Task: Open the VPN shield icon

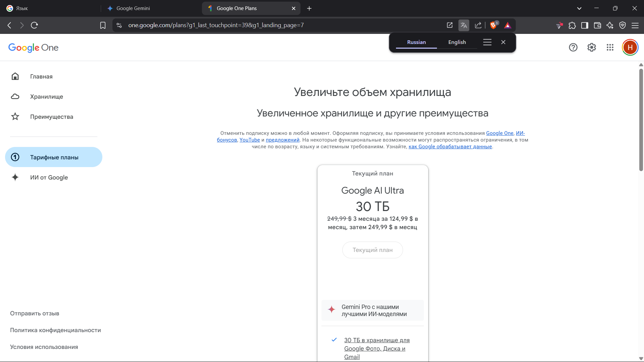Action: point(623,25)
